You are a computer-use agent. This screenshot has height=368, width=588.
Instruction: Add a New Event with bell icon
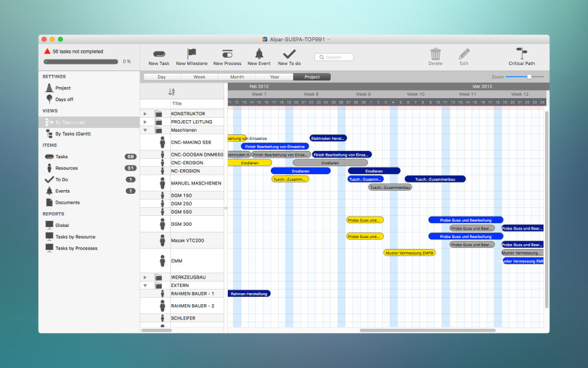[x=258, y=57]
